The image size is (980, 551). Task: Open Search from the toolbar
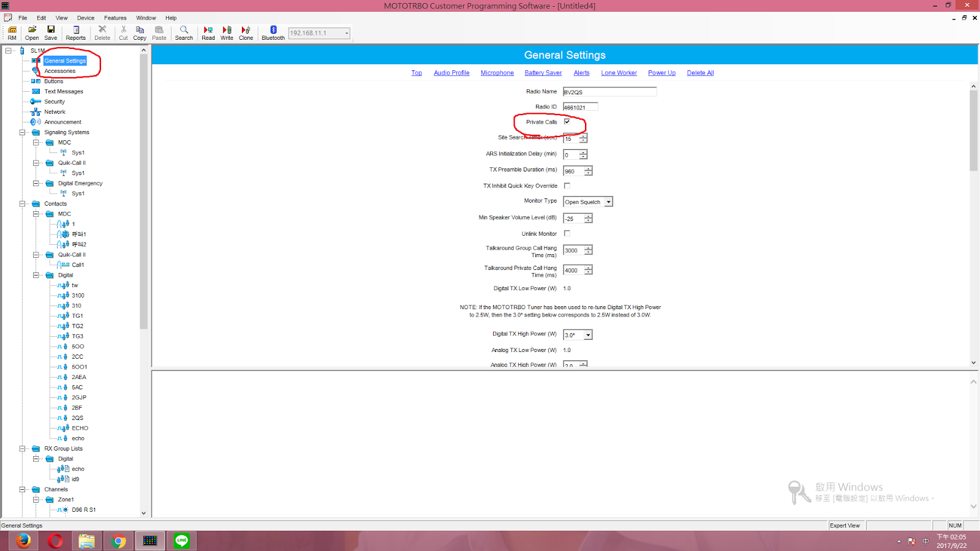pyautogui.click(x=184, y=33)
